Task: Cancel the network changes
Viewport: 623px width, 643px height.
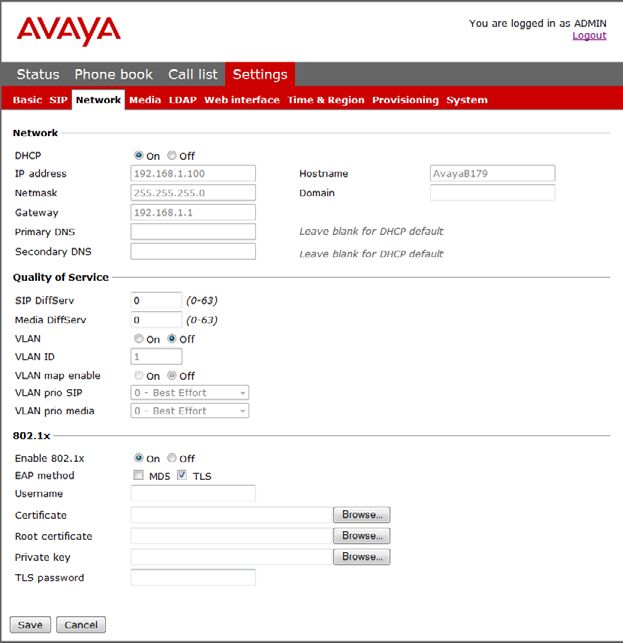Action: (x=81, y=625)
